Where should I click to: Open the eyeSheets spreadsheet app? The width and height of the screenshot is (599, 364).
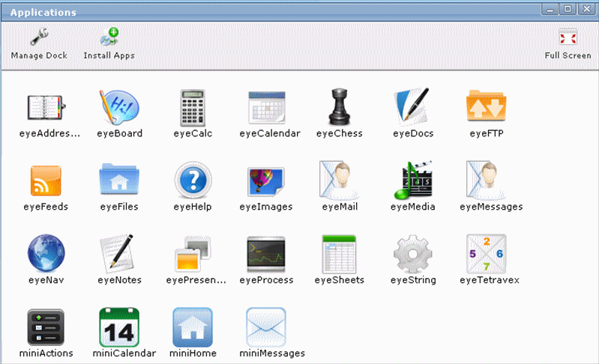(340, 254)
